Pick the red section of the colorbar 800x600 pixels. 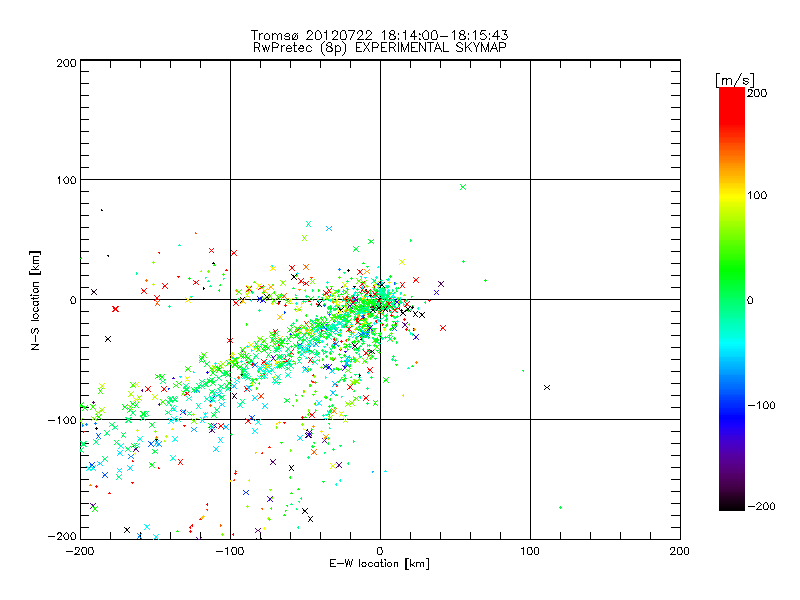coord(732,105)
